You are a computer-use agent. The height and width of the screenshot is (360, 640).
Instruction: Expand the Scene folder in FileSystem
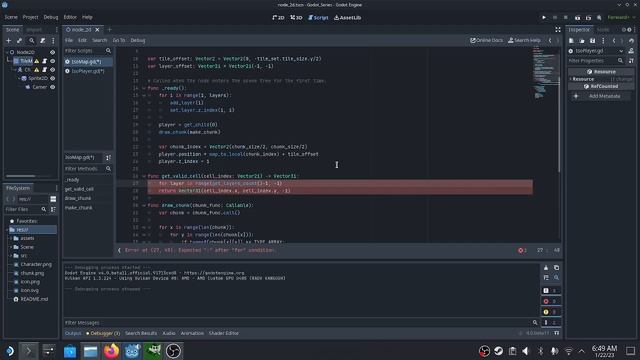(x=11, y=247)
